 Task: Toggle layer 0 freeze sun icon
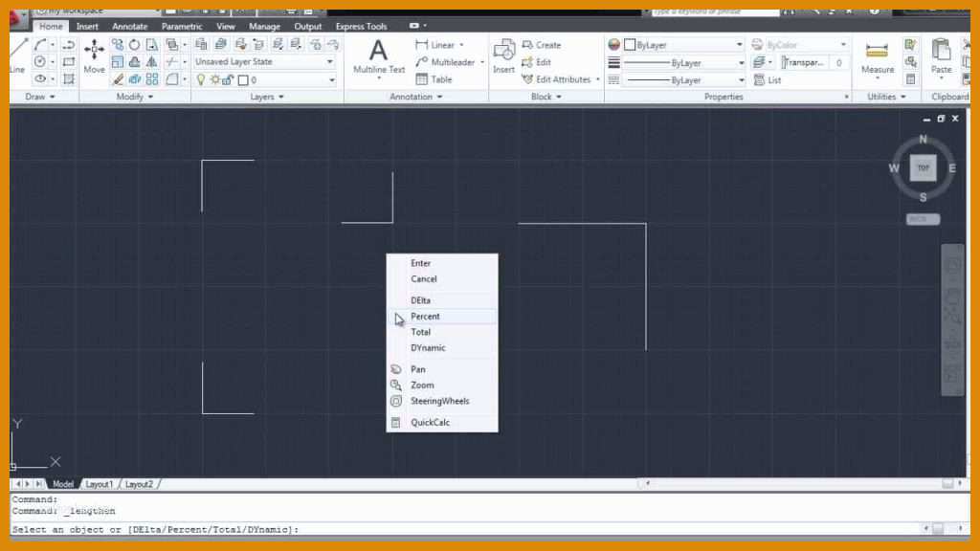[215, 80]
